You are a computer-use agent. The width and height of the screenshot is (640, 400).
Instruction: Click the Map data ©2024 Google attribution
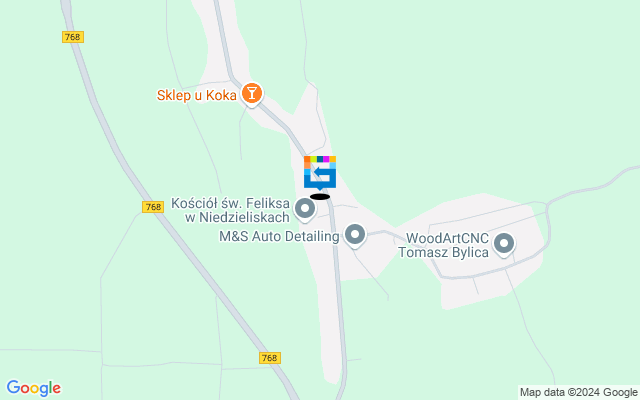tap(579, 393)
